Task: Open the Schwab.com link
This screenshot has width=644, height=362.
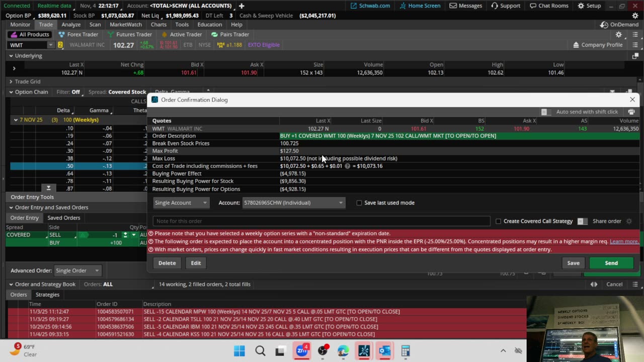Action: [370, 6]
